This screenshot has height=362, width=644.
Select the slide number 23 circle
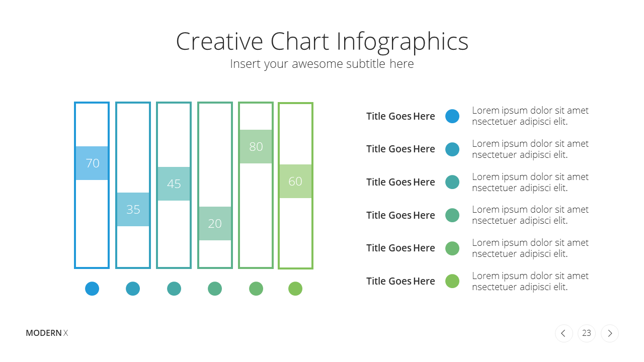(587, 333)
